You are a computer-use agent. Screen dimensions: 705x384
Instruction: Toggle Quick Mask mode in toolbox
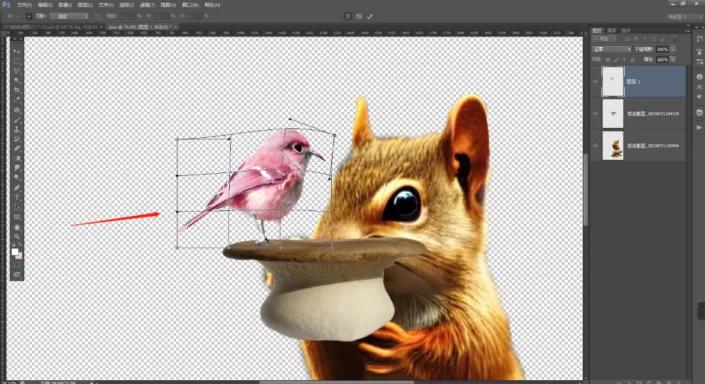tap(17, 265)
